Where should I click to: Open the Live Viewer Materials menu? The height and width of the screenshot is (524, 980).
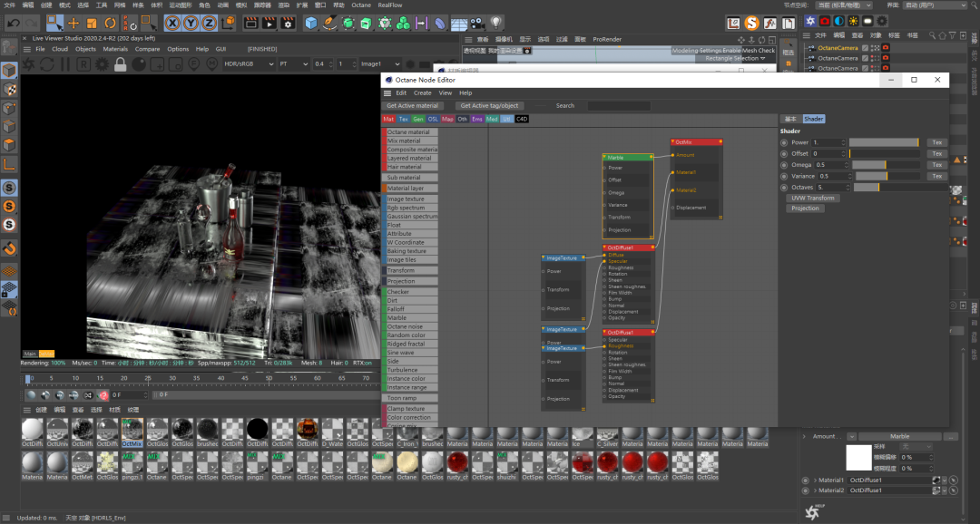pyautogui.click(x=115, y=49)
